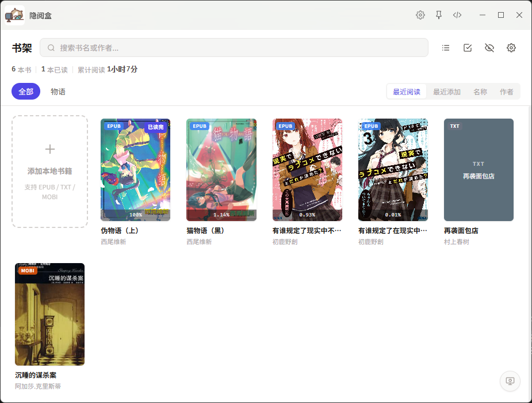Sort by 名称
532x403 pixels.
(480, 92)
